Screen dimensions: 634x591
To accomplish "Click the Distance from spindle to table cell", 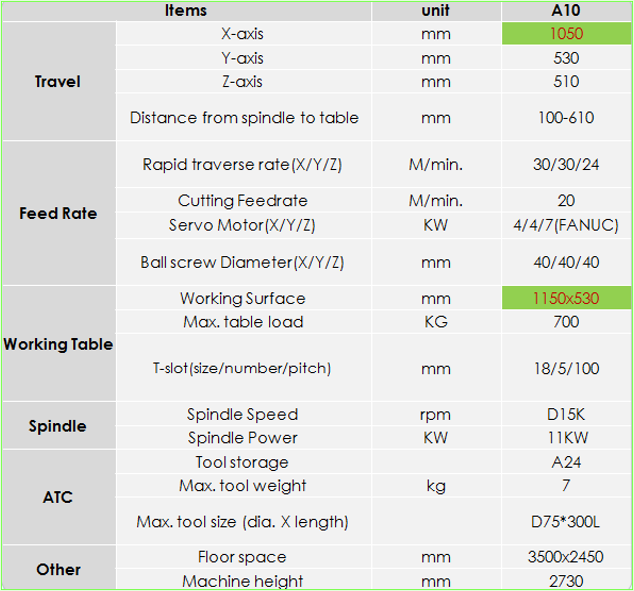I will [x=243, y=118].
